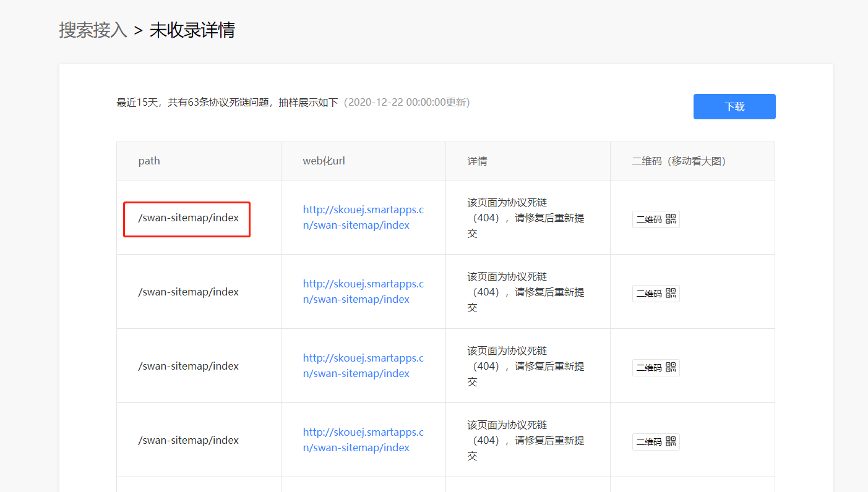This screenshot has width=868, height=492.
Task: Open second row web化url link
Action: pyautogui.click(x=363, y=292)
